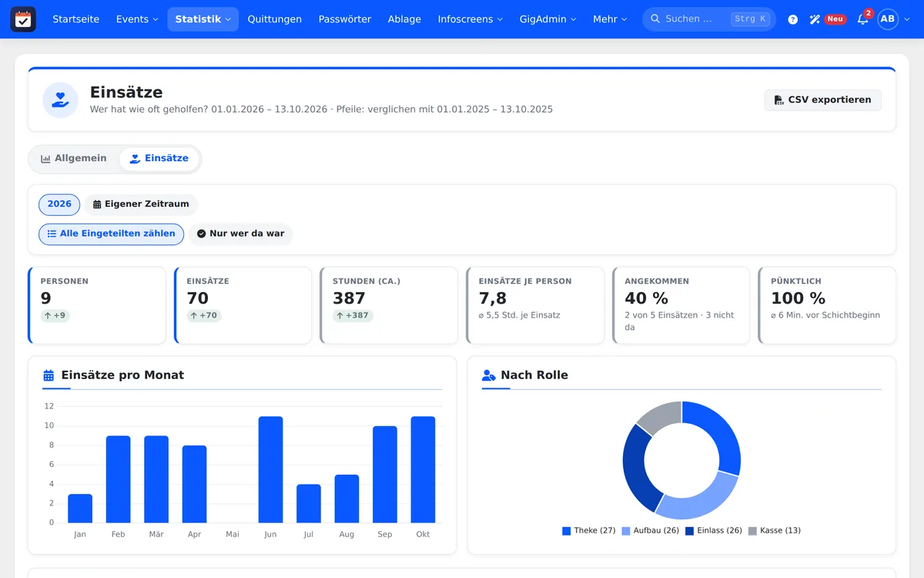Screen dimensions: 924x578
Task: Export data with CSV exportieren
Action: [x=822, y=100]
